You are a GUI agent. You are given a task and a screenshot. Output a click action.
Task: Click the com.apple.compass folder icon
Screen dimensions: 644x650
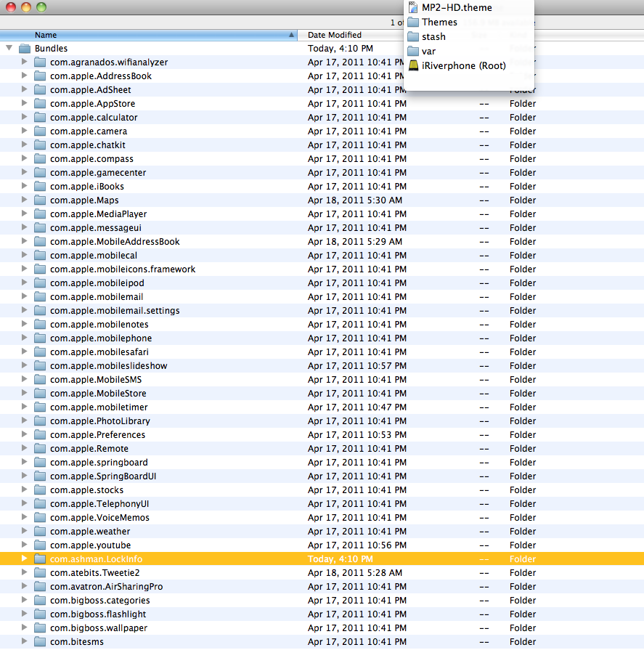(40, 159)
